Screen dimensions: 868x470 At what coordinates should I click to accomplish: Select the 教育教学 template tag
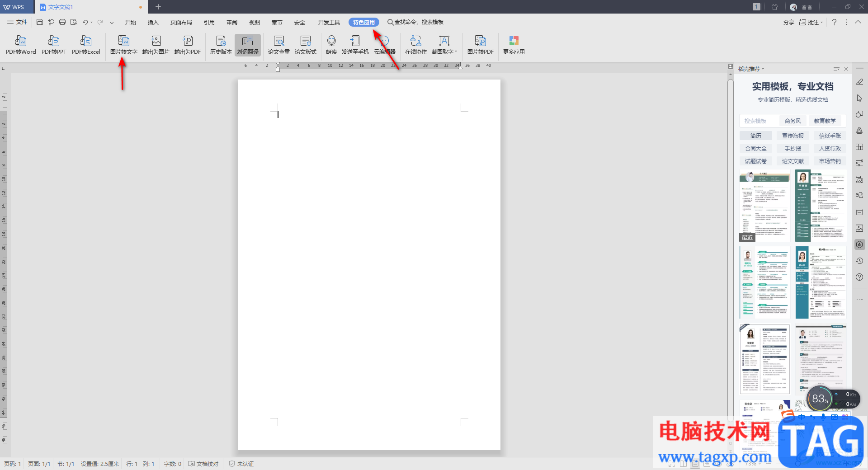click(825, 121)
